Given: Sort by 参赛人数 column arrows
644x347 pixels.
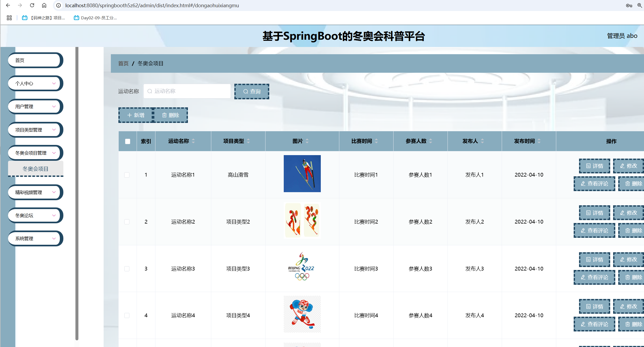Looking at the screenshot, I should coord(431,141).
